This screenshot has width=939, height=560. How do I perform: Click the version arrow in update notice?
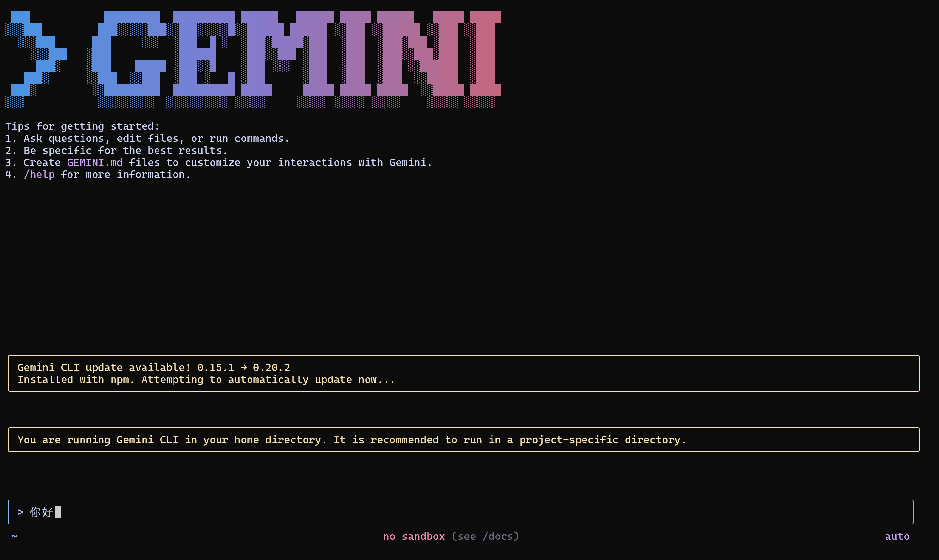coord(244,367)
